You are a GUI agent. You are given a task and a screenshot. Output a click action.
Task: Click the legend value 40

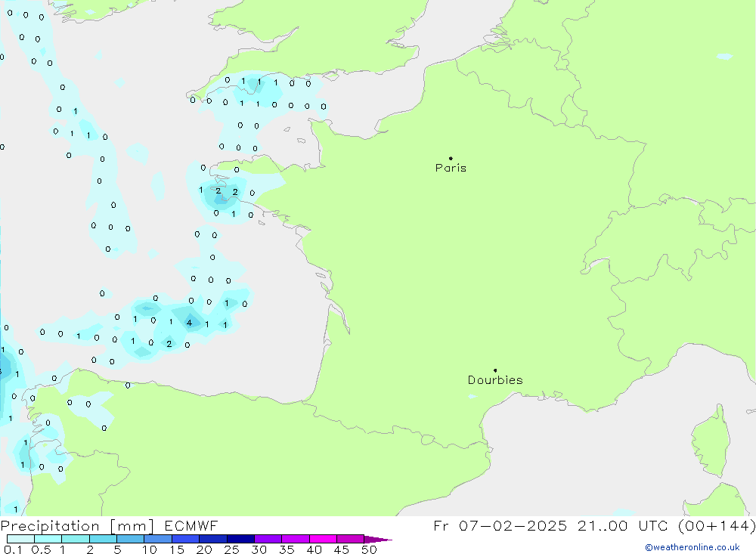pos(314,549)
